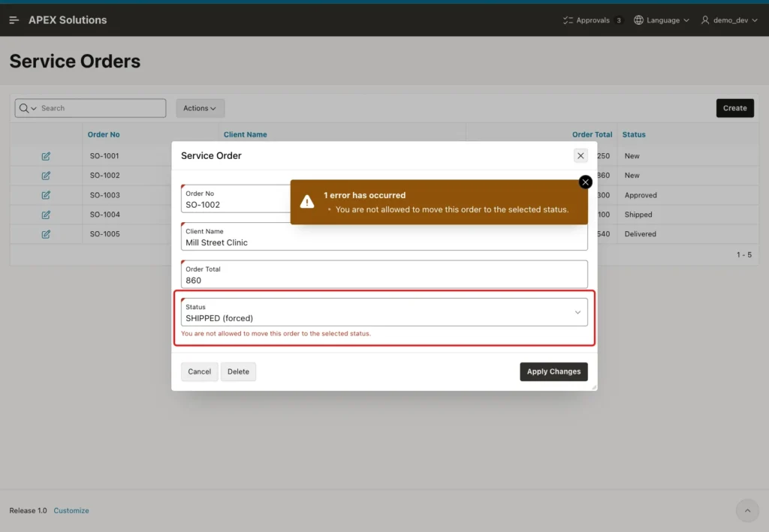Sort by Order Total column header

click(592, 134)
